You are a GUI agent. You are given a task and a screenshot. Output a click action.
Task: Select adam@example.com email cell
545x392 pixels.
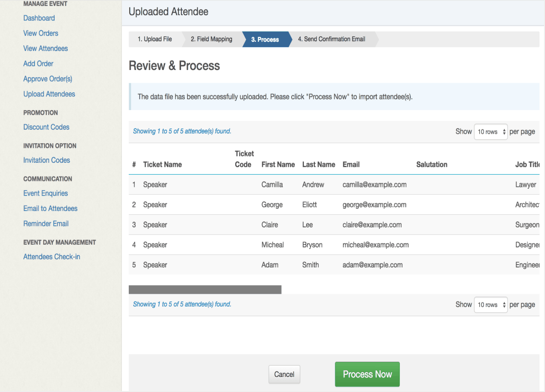(373, 265)
